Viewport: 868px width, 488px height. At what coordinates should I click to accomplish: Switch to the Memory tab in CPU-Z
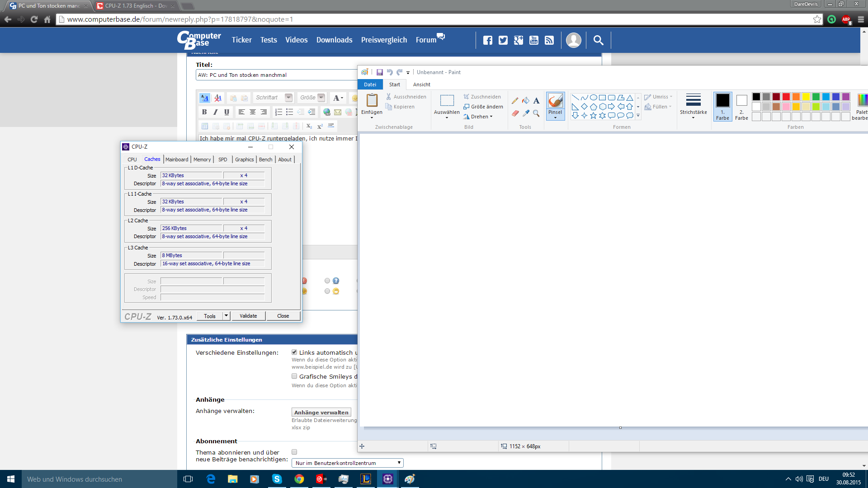tap(202, 160)
